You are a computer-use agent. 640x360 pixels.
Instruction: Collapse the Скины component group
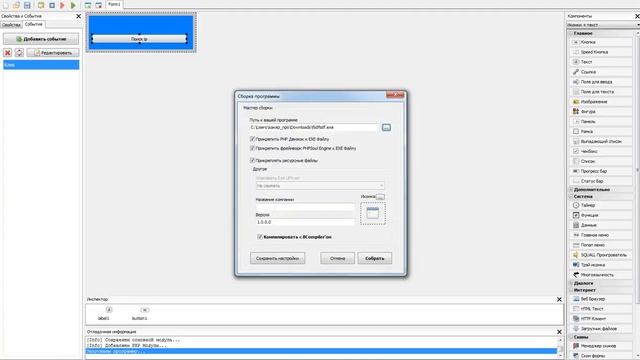pos(571,337)
